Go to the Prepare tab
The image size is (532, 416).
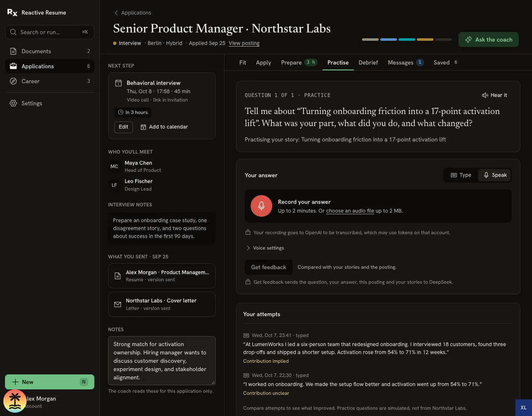pyautogui.click(x=299, y=62)
